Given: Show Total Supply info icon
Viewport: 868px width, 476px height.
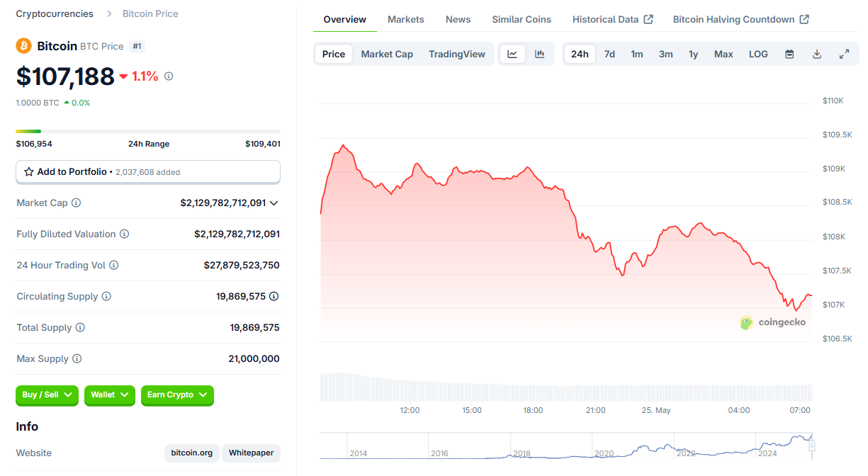Looking at the screenshot, I should pyautogui.click(x=80, y=327).
